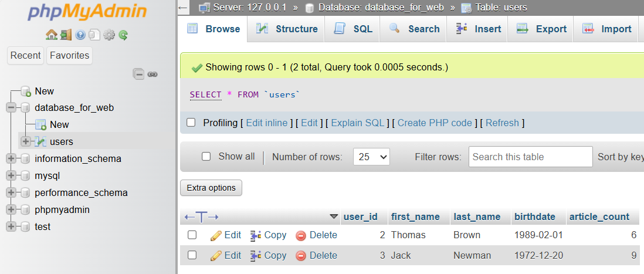Image resolution: width=644 pixels, height=274 pixels.
Task: Enable the Profiling checkbox
Action: tap(191, 123)
